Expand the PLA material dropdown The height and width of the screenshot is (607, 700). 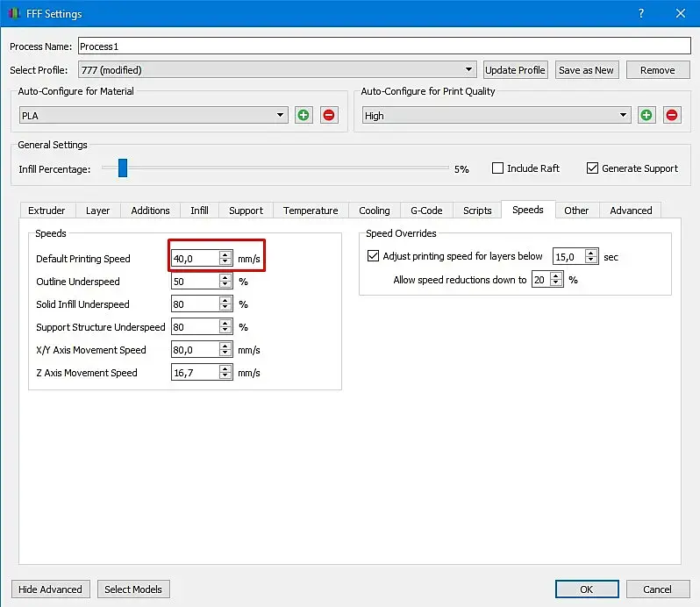point(154,115)
